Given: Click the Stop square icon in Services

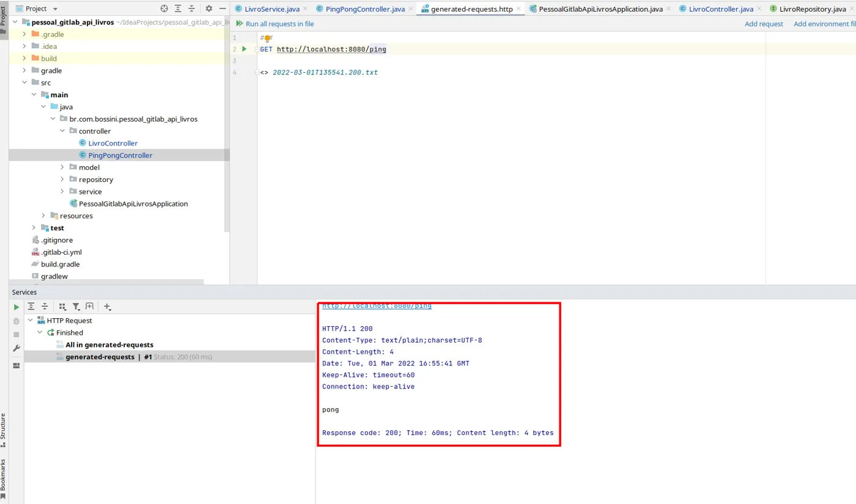Looking at the screenshot, I should [17, 335].
